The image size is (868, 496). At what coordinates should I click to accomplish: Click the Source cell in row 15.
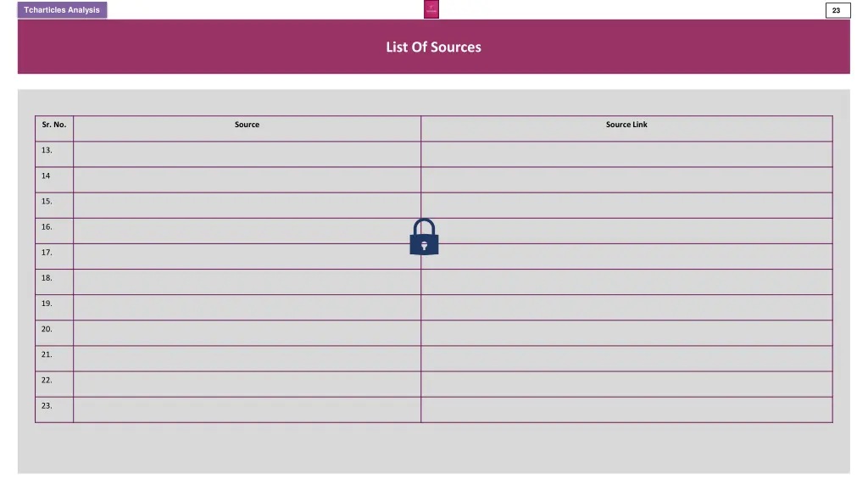247,205
